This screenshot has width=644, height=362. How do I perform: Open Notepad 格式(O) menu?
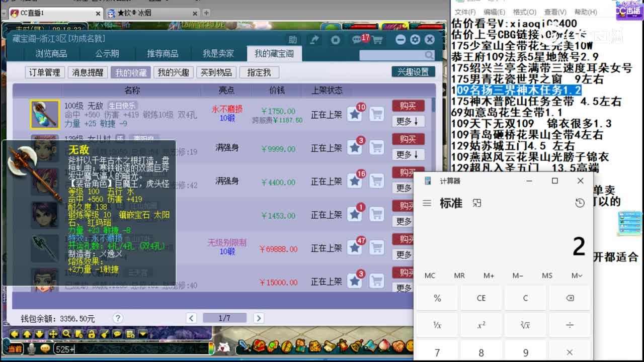(x=525, y=12)
